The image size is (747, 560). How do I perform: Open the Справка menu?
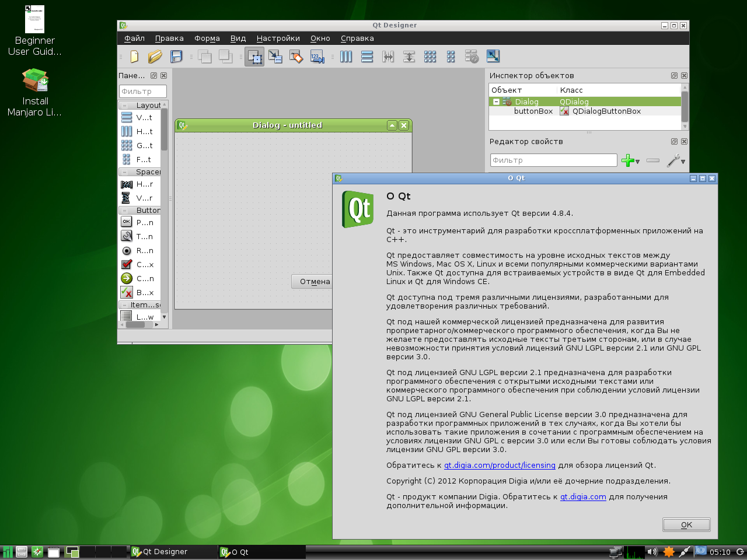357,38
